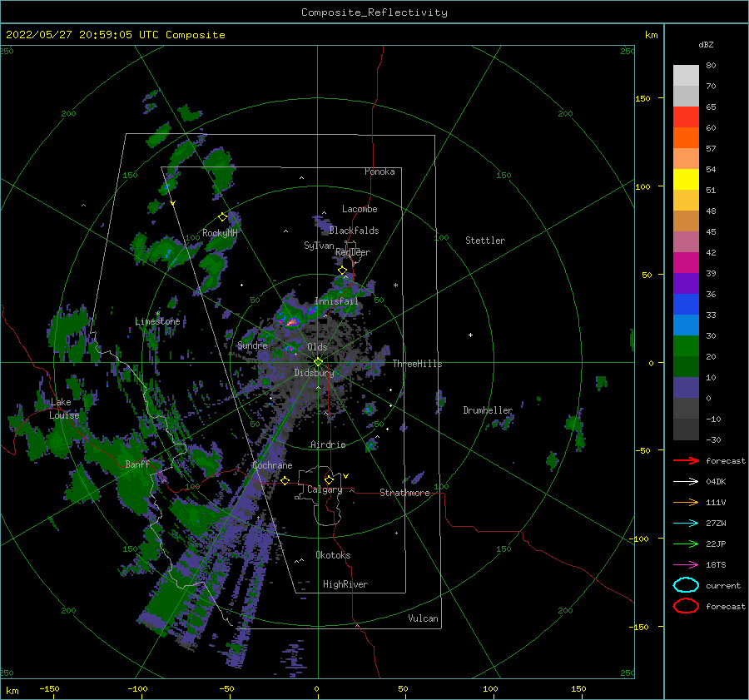This screenshot has width=749, height=700.
Task: Select the red 65–60 dBZ swatch
Action: pyautogui.click(x=686, y=117)
